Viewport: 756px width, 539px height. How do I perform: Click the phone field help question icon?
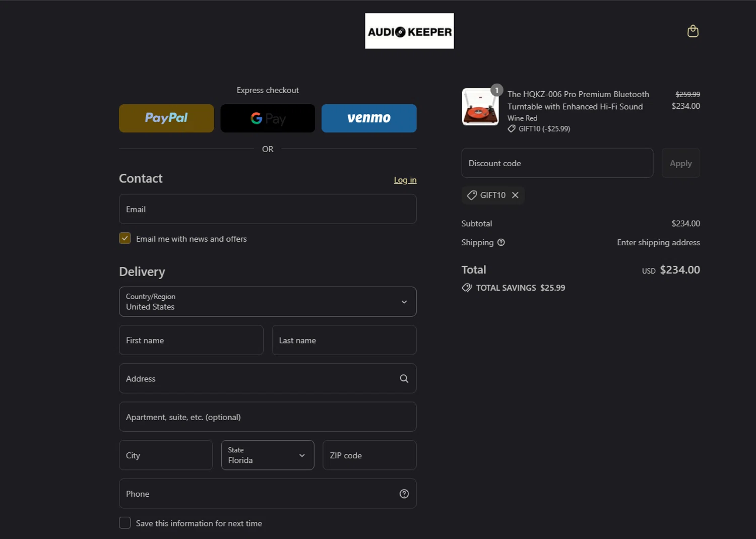(404, 494)
